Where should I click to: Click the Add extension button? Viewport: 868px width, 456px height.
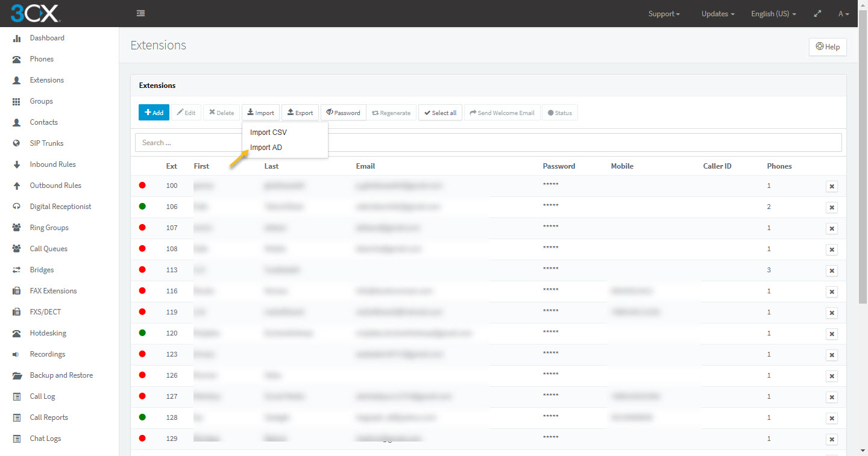154,113
